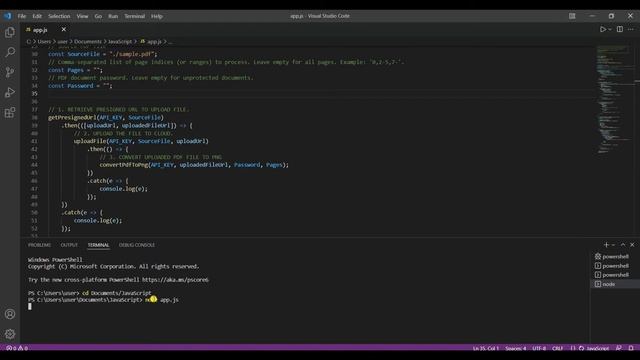Open the Run menu
This screenshot has height=360, width=640.
(x=113, y=16)
